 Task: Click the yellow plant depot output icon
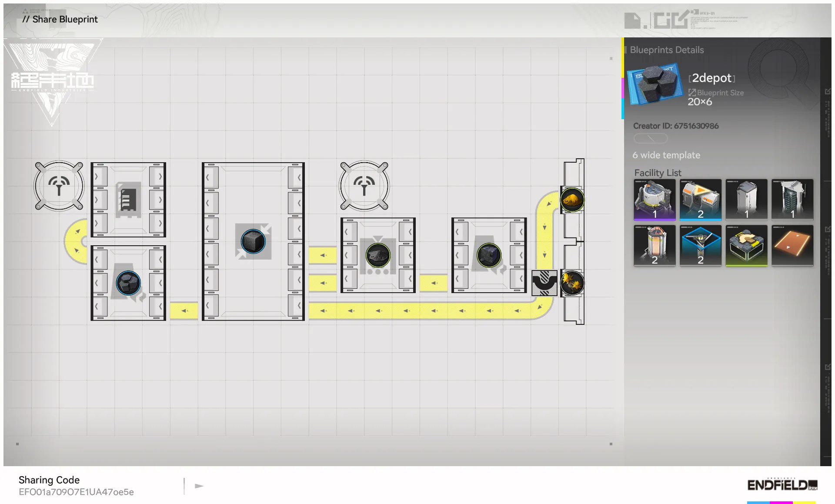click(x=572, y=283)
